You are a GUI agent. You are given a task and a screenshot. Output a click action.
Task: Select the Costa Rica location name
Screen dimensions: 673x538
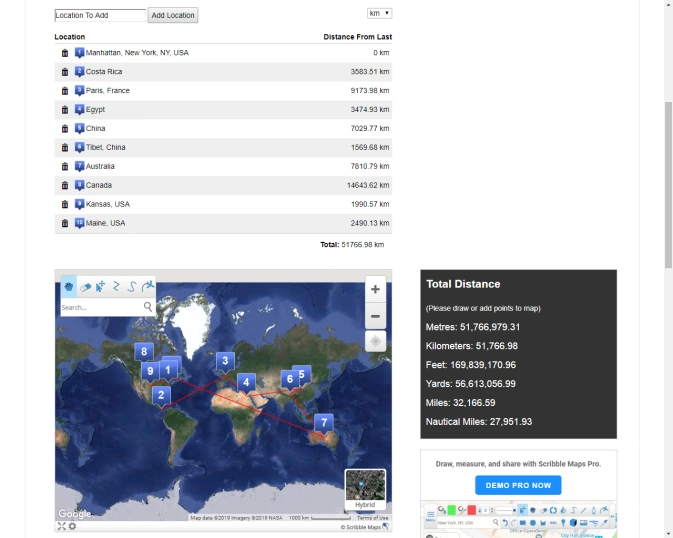pos(104,72)
